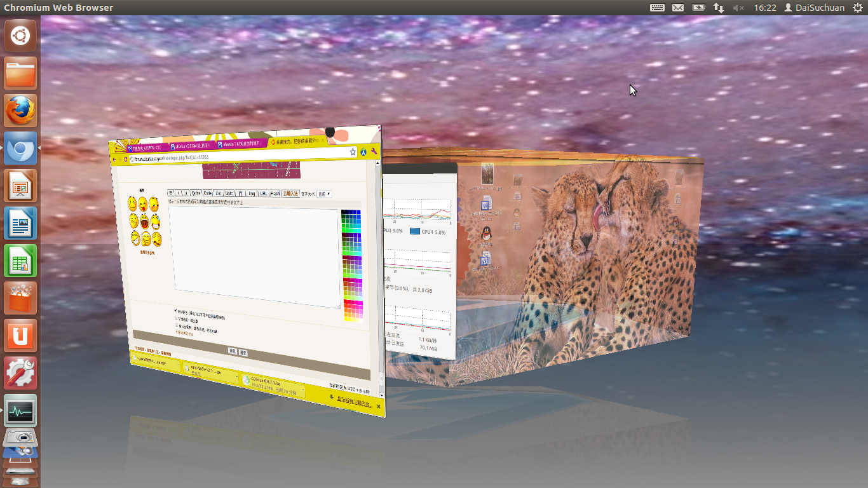Click the blue extension icon beside the star
The height and width of the screenshot is (488, 868).
coord(363,152)
